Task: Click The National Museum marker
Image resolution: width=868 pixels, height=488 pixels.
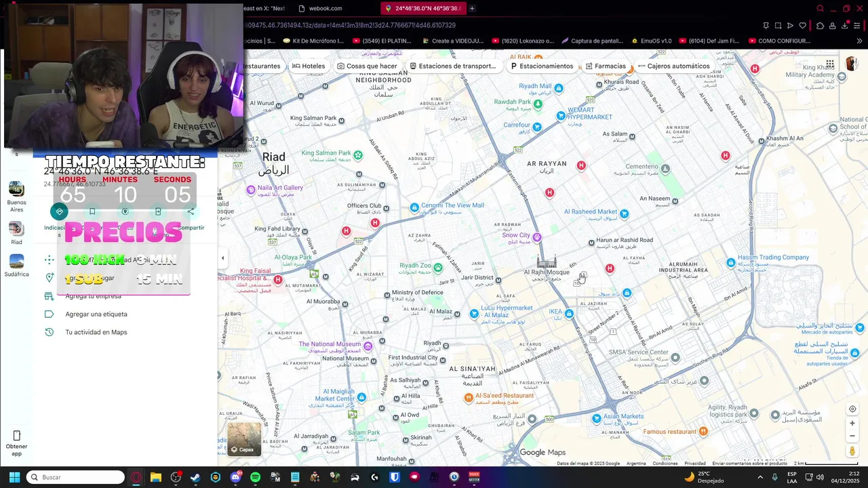Action: tap(368, 346)
